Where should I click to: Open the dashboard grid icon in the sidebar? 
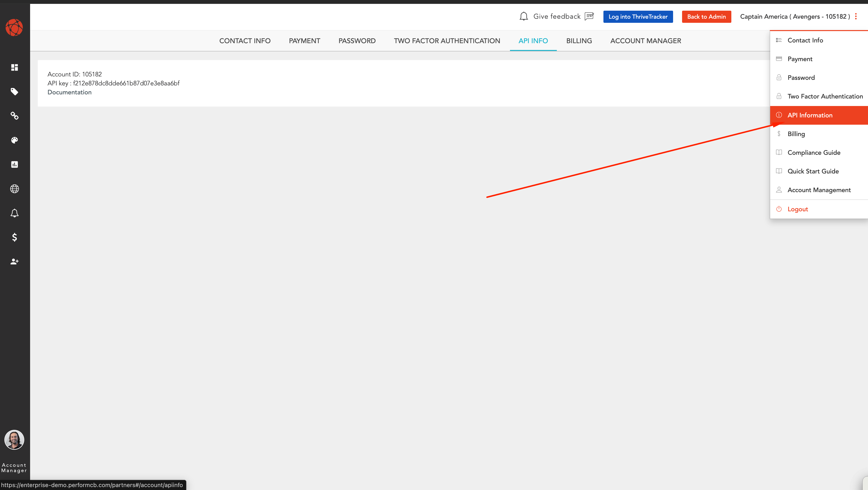15,67
